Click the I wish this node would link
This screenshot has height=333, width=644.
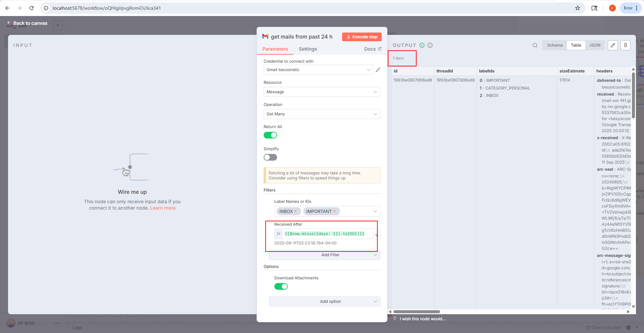point(423,319)
